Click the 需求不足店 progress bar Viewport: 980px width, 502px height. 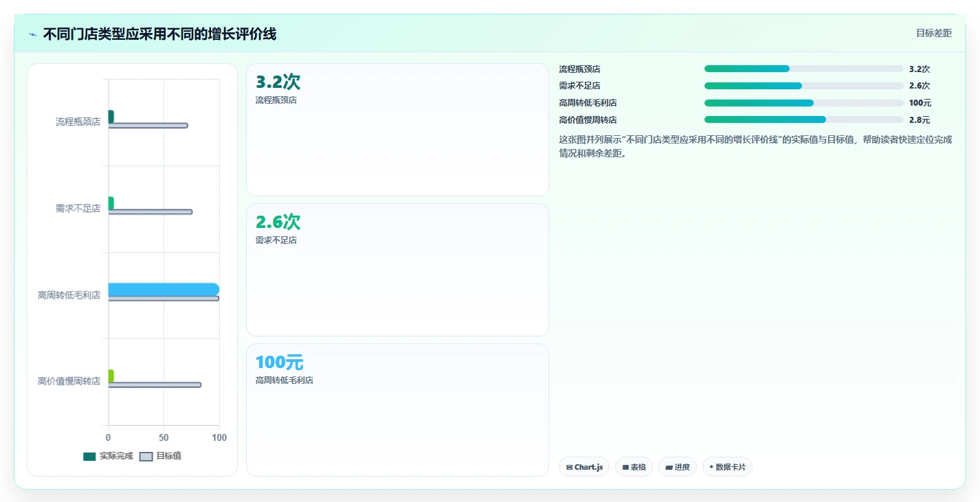tap(804, 86)
